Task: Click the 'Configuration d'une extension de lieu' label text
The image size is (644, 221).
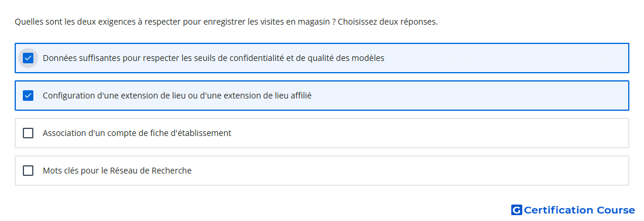Action: [x=177, y=96]
